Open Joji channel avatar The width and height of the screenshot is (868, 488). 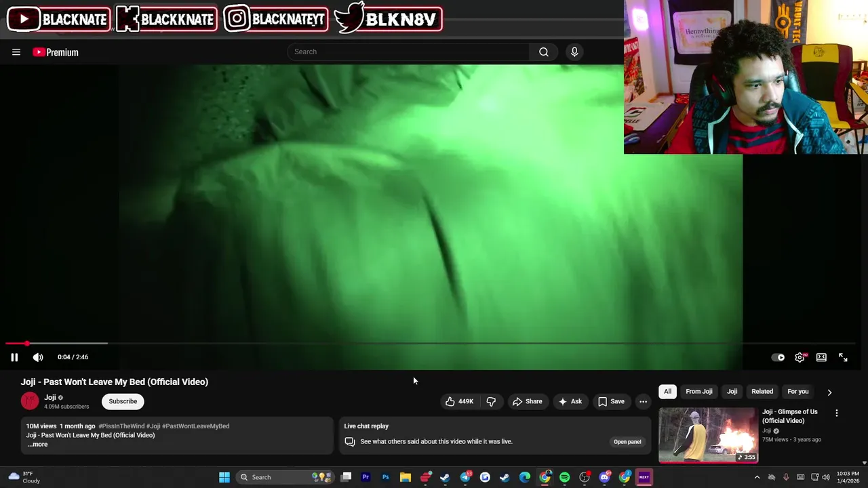30,401
